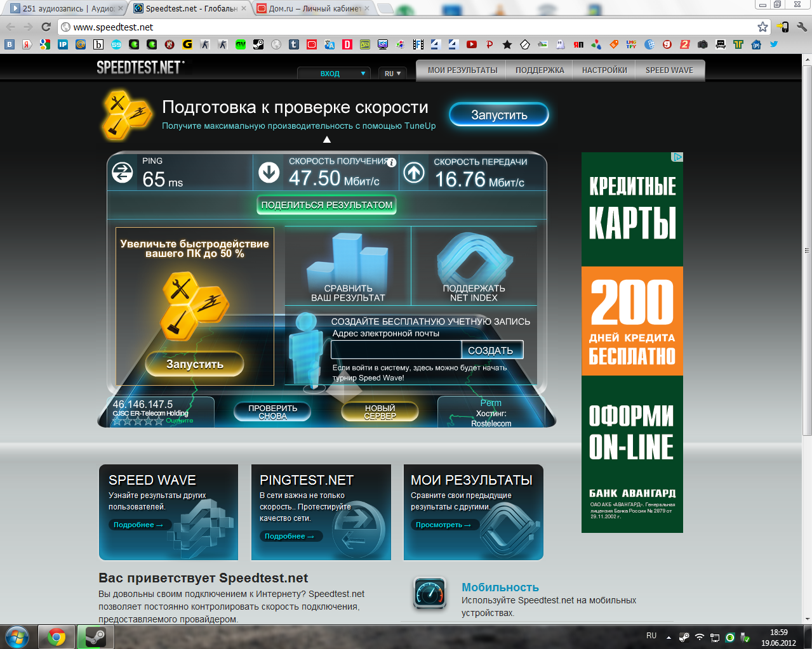
Task: Open НАСТРОЙКИ menu item
Action: coord(604,70)
